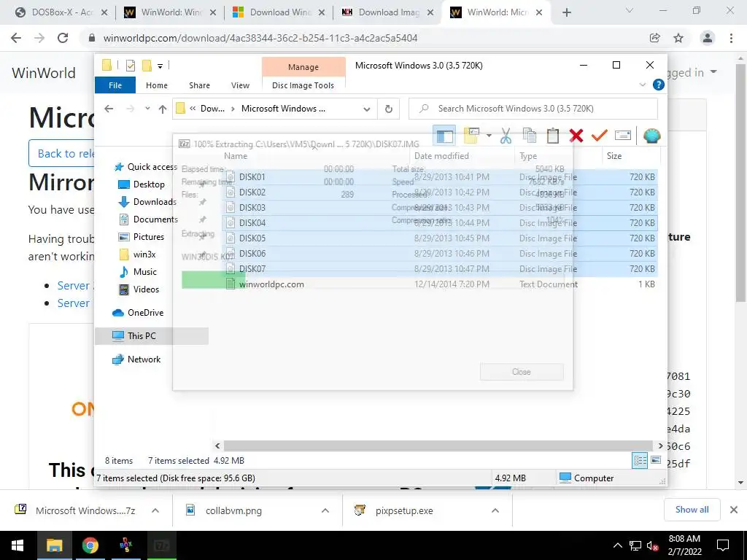Open Chrome's three-dot menu
The image size is (747, 560).
tap(731, 38)
